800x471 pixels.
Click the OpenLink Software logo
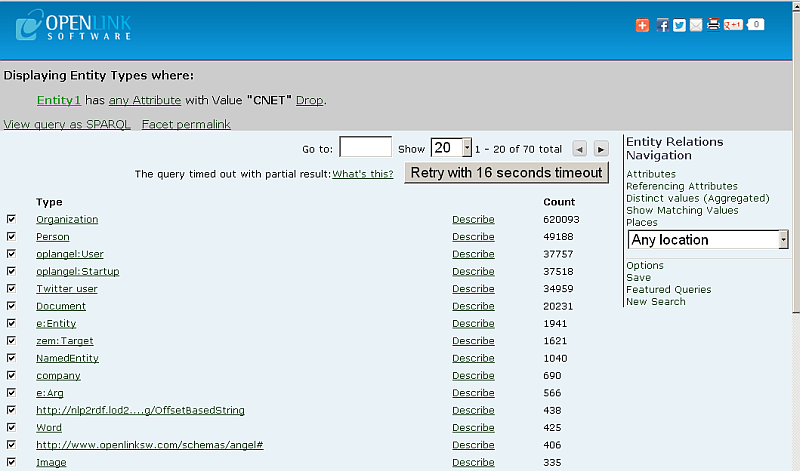click(x=73, y=25)
